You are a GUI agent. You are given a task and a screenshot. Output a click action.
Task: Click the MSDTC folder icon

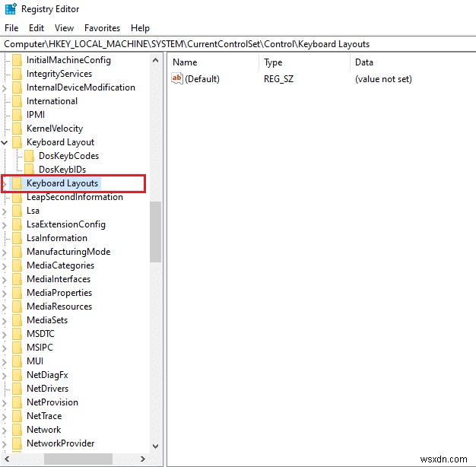(17, 334)
